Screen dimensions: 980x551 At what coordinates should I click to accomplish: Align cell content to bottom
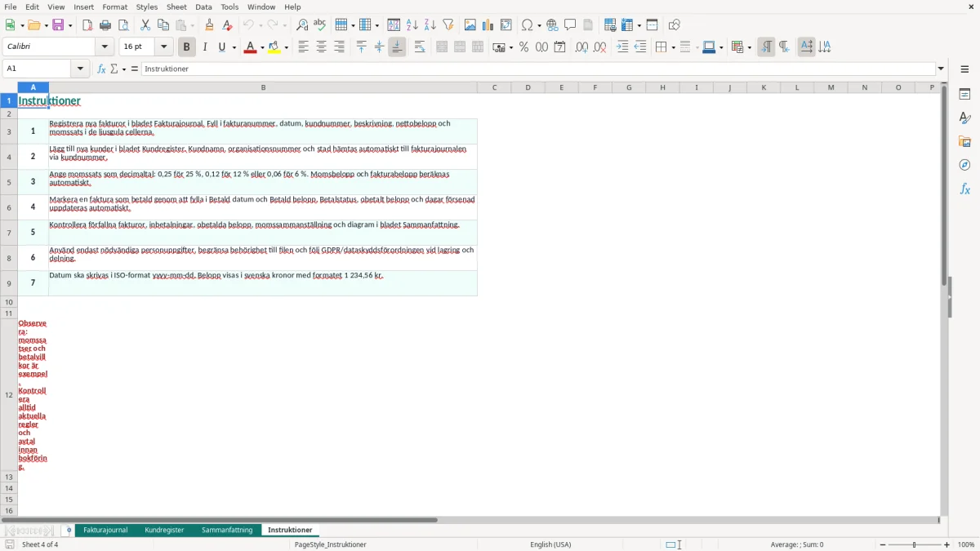pos(397,47)
